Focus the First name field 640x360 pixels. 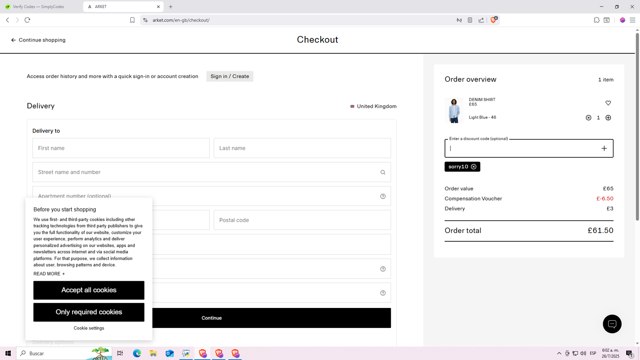[121, 148]
